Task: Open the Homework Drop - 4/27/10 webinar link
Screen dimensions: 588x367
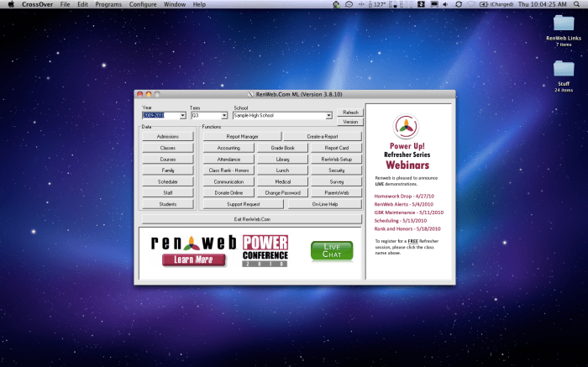Action: (x=404, y=196)
